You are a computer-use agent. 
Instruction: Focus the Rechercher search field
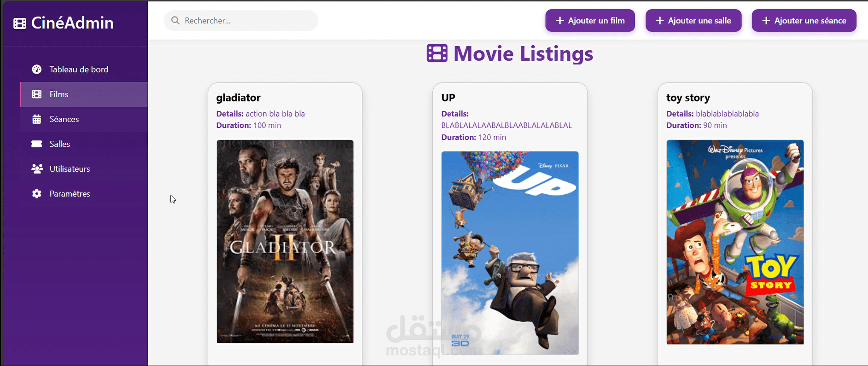coord(241,21)
